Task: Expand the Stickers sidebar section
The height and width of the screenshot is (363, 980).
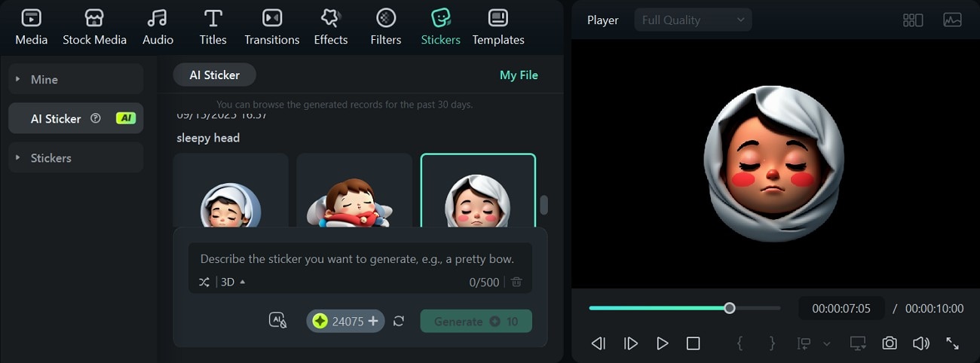Action: tap(75, 158)
